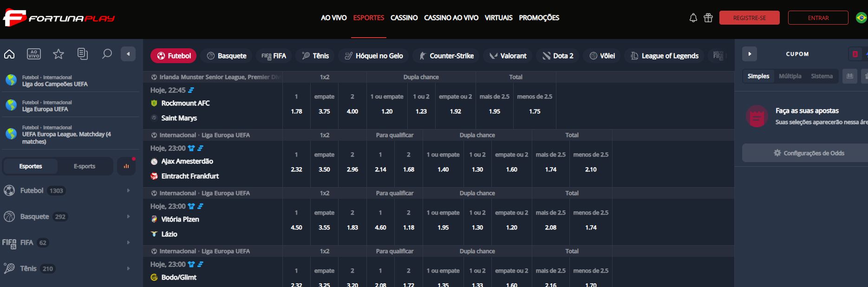Open Liga dos Campeões UEFA link
868x287 pixels.
[x=55, y=84]
